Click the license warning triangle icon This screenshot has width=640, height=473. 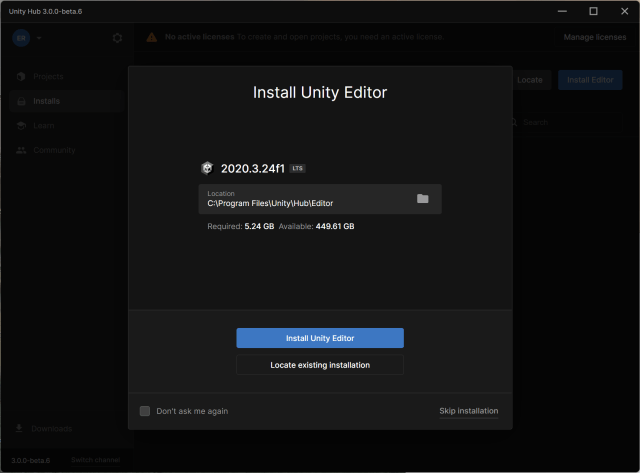(151, 37)
